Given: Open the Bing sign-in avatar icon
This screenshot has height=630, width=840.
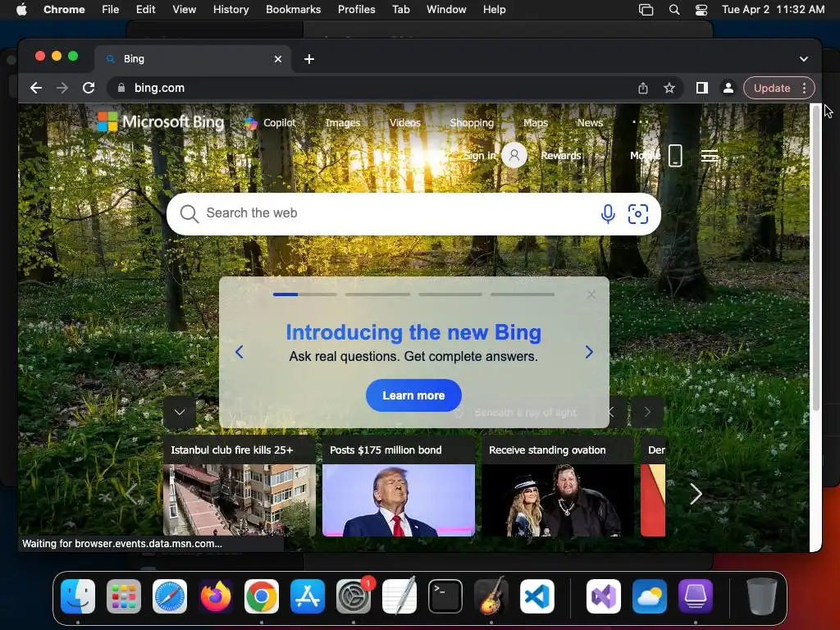Looking at the screenshot, I should [514, 155].
